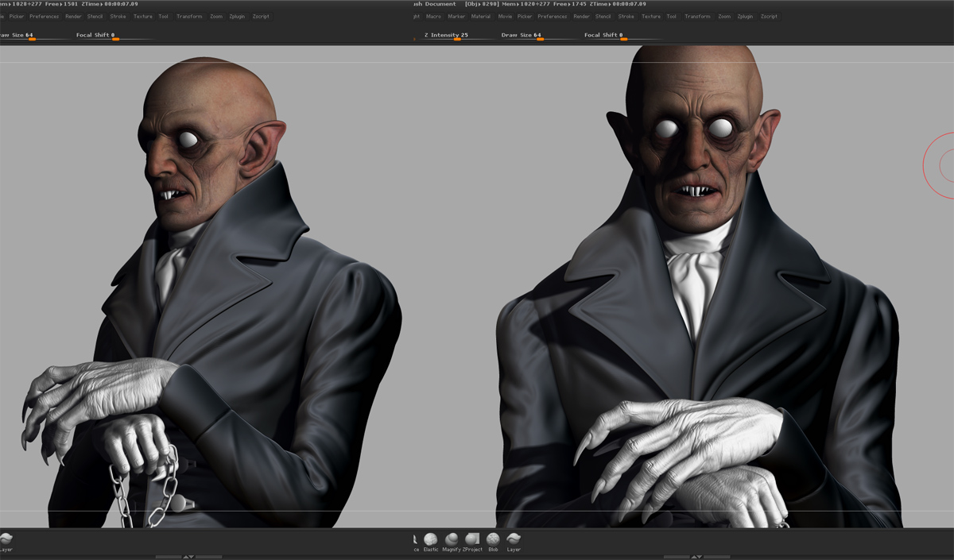Click the Render menu in the right view

point(582,16)
